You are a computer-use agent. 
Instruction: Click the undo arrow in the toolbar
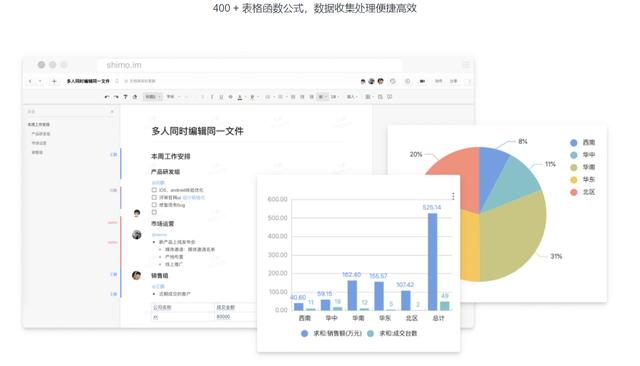tap(107, 97)
